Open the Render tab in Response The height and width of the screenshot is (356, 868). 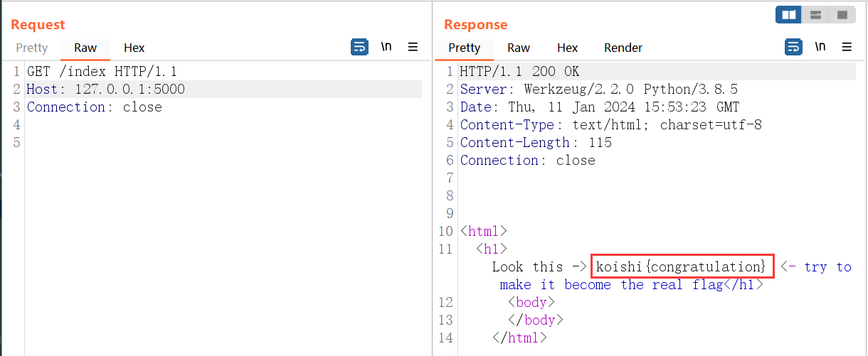coord(623,48)
